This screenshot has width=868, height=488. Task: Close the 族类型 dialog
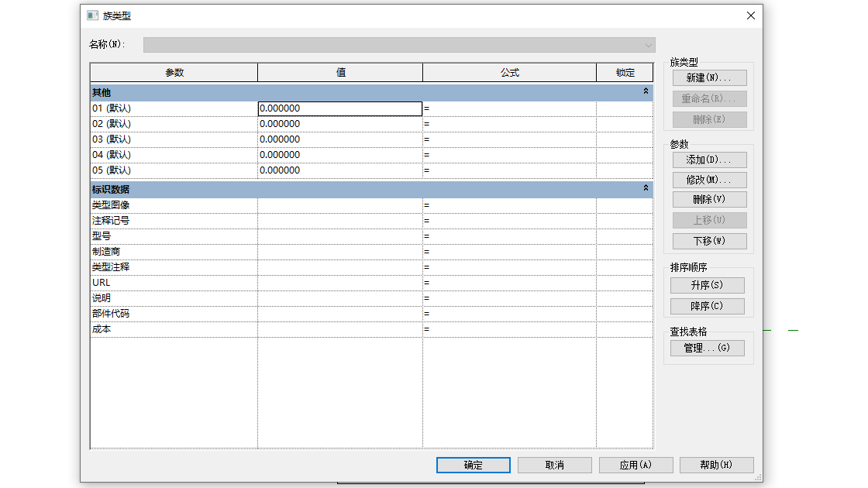(751, 15)
